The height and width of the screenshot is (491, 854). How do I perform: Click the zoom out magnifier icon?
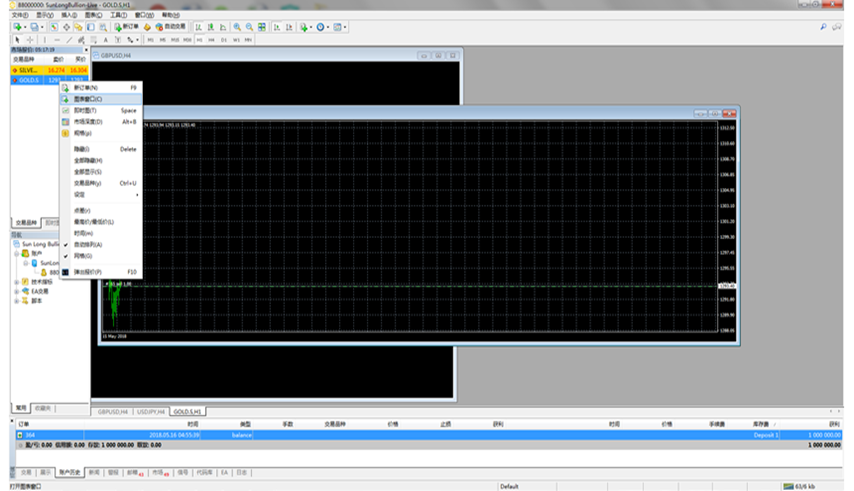[247, 27]
